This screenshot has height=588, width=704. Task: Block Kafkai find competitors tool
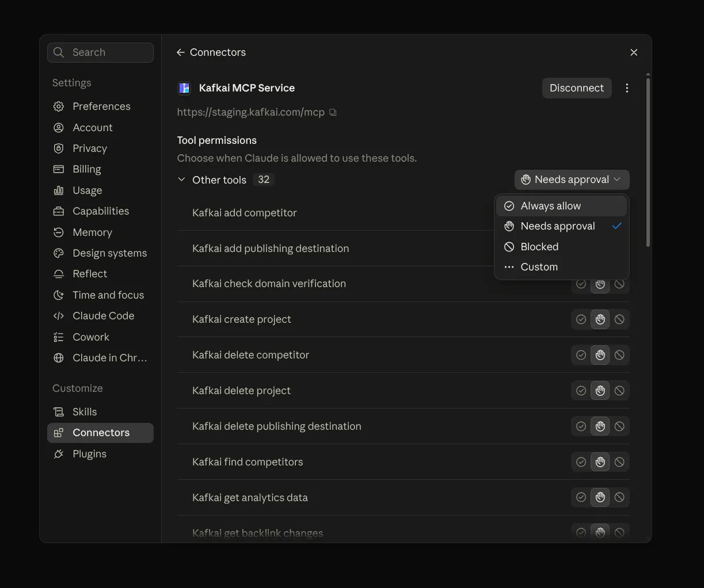[619, 462]
